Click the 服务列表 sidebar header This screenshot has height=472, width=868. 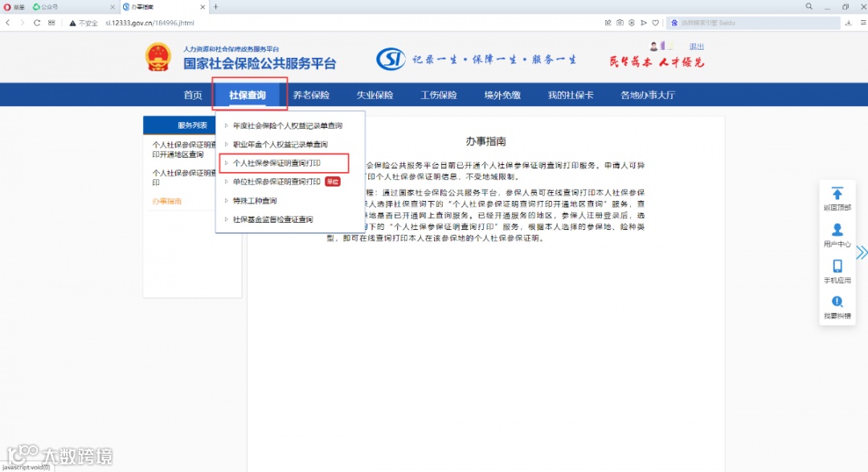point(191,125)
